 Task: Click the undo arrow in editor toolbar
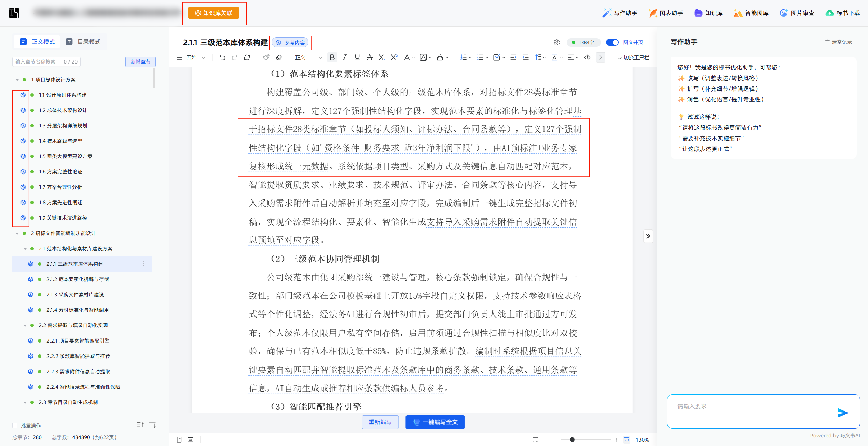[x=222, y=57]
